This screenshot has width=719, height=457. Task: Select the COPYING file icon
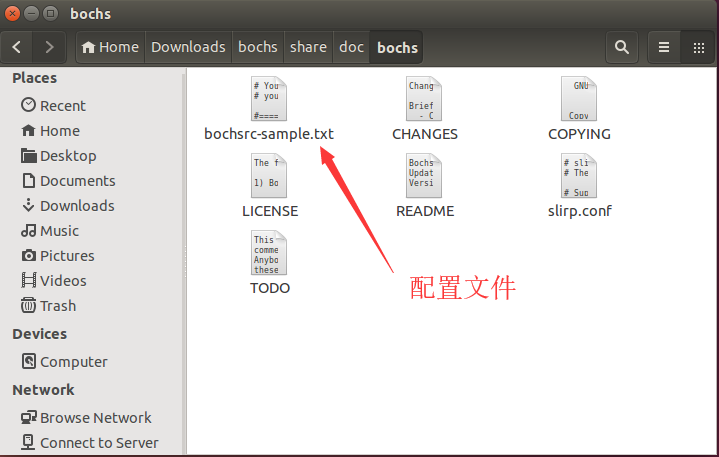click(x=579, y=99)
